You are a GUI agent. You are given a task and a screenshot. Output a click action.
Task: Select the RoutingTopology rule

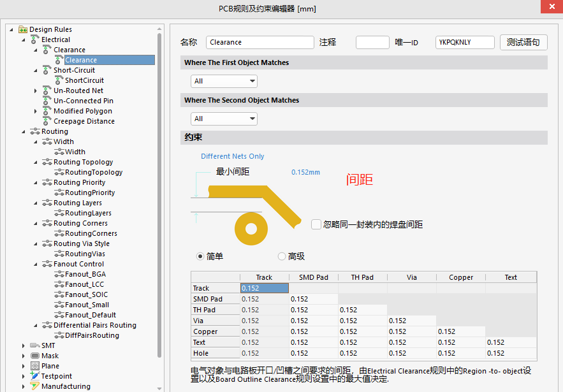(94, 172)
